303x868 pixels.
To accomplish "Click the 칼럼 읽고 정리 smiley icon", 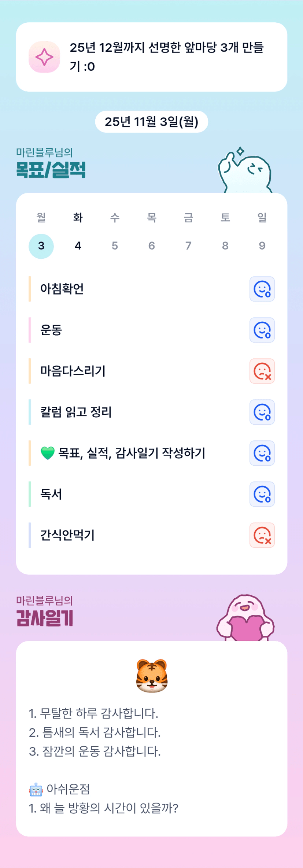I will tap(262, 412).
